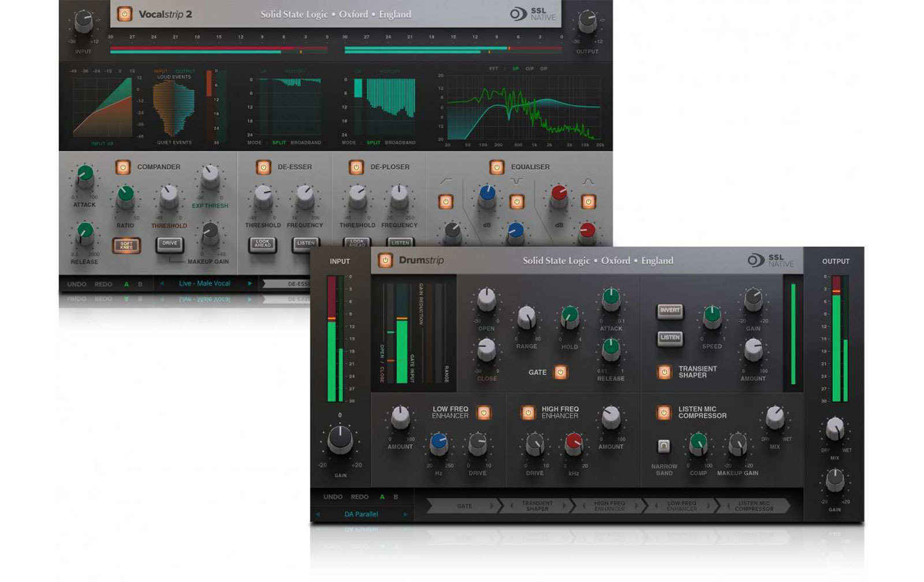This screenshot has width=924, height=582.
Task: Click Undo in Vocalstrip 2
Action: tap(77, 284)
